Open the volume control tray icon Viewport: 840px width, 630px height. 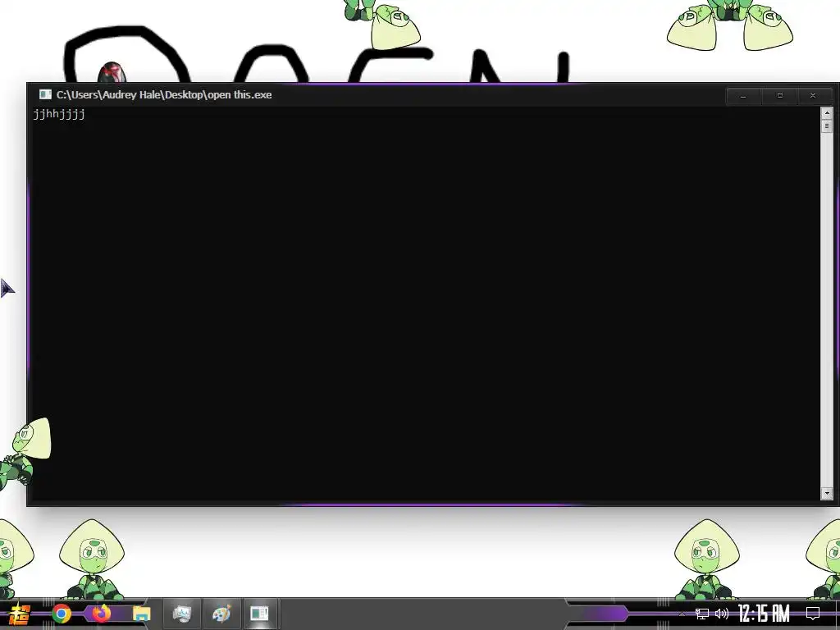pyautogui.click(x=722, y=614)
